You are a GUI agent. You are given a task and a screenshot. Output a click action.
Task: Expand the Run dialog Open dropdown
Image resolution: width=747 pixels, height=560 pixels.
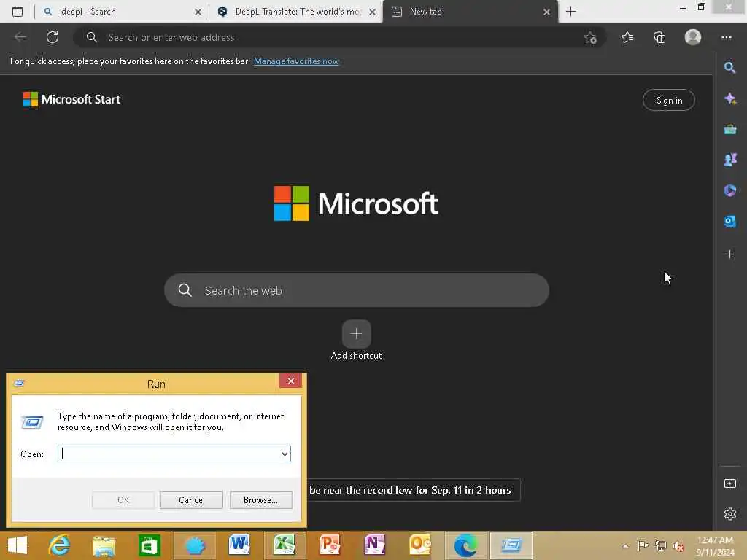pyautogui.click(x=285, y=454)
